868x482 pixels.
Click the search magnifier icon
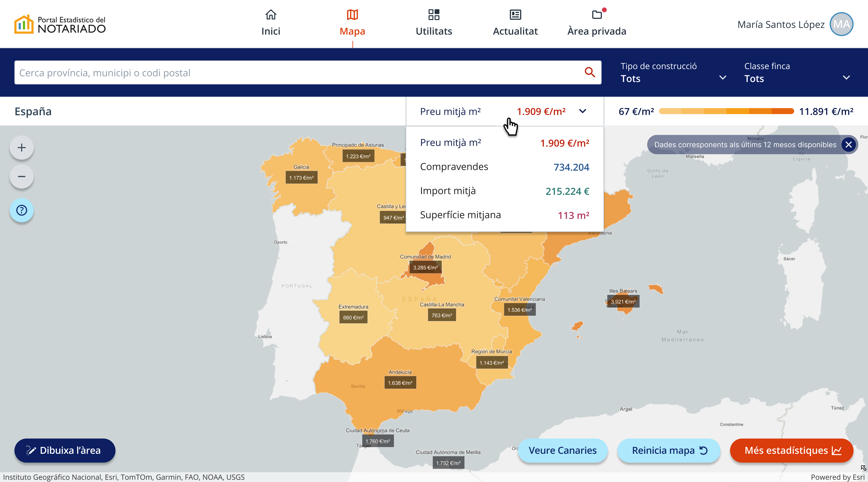(x=590, y=72)
